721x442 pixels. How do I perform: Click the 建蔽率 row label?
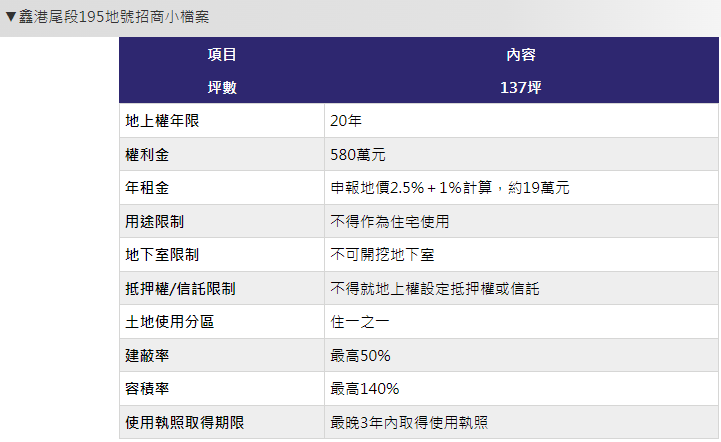click(x=147, y=355)
